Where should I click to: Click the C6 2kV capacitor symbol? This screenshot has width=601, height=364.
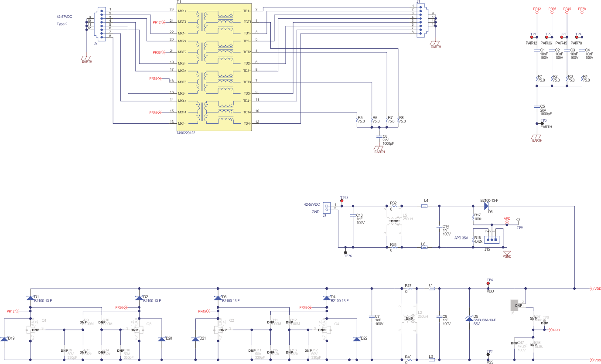[379, 136]
